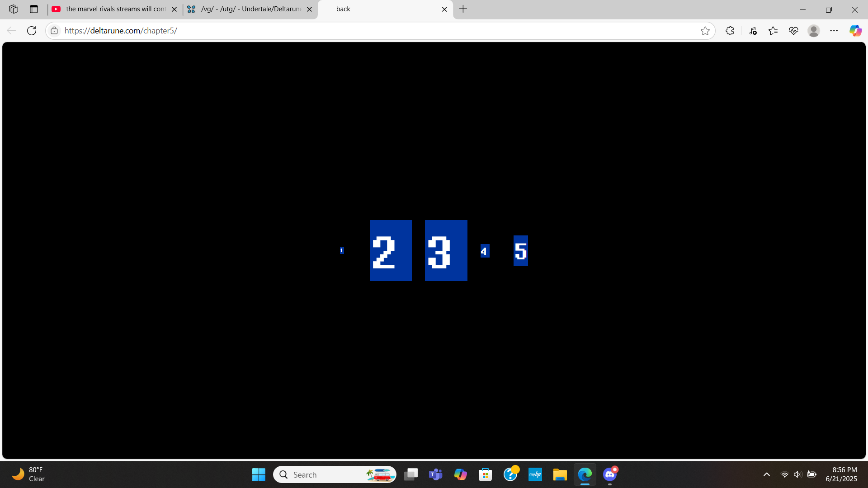Minimize the Edge browser window

pos(803,9)
